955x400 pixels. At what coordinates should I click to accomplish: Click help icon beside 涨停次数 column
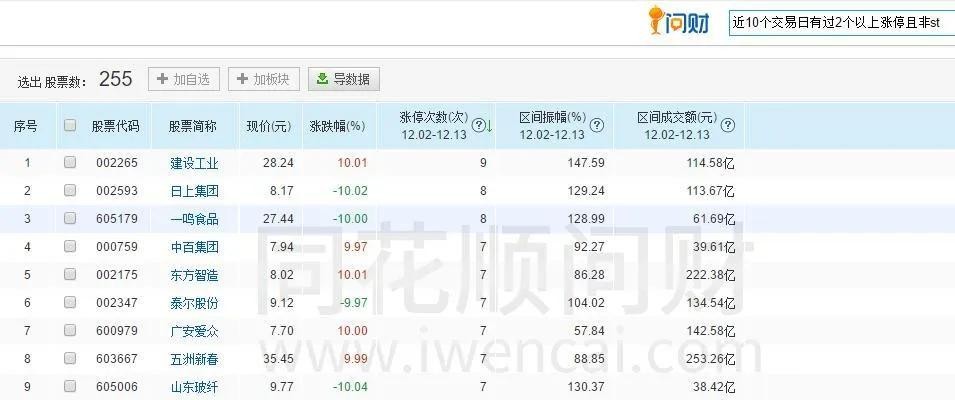tap(478, 125)
